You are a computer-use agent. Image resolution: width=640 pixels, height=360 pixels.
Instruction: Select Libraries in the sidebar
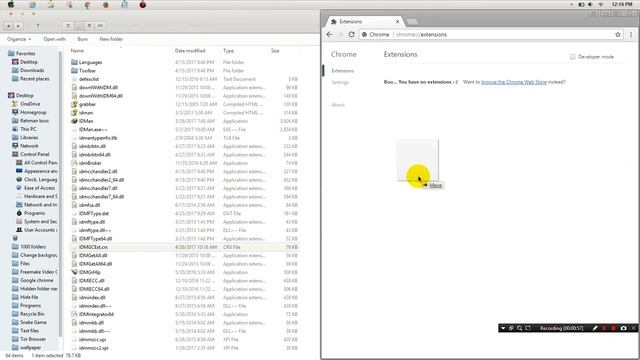(x=29, y=138)
